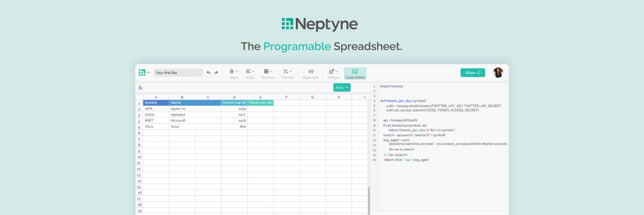This screenshot has width=644, height=215.
Task: Click the spreadsheet vertical scrollbar
Action: point(369,200)
